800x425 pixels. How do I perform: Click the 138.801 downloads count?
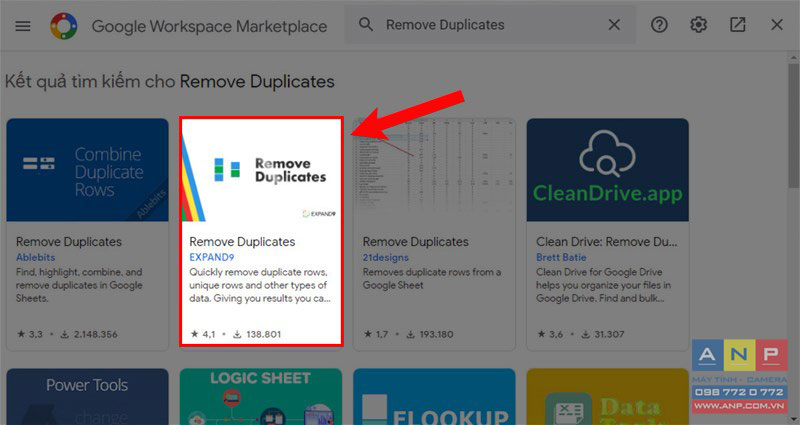tap(257, 335)
